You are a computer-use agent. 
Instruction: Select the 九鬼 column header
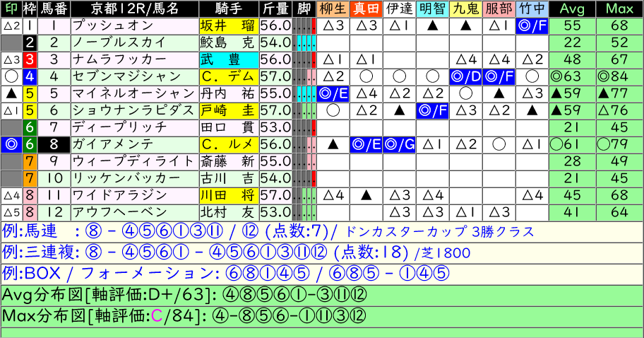tap(466, 8)
